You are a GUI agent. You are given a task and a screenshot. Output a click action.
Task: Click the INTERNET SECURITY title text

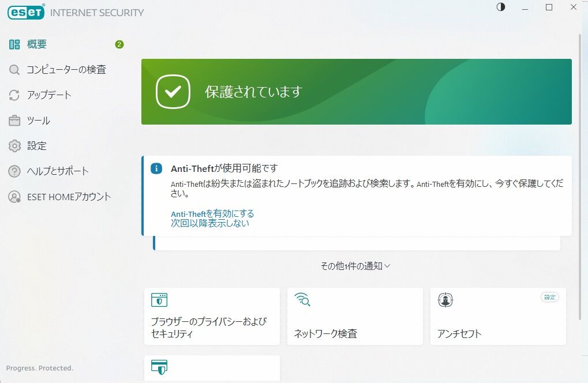(x=97, y=13)
